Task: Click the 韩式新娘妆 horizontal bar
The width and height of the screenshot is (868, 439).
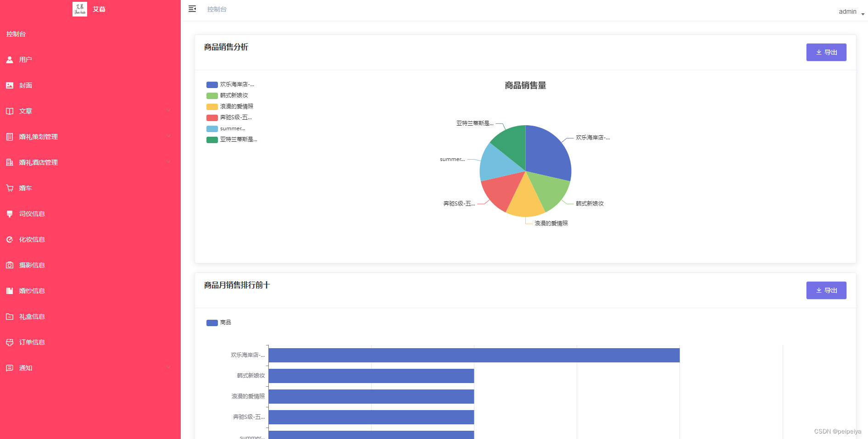Action: tap(371, 376)
